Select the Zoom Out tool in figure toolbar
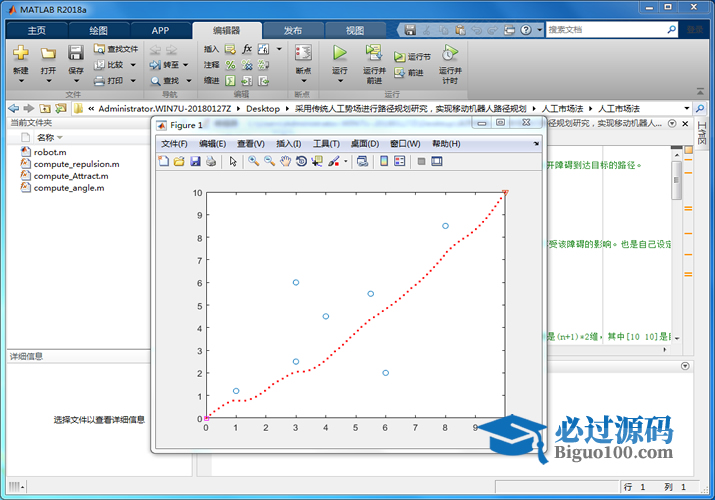The width and height of the screenshot is (715, 500). click(269, 161)
